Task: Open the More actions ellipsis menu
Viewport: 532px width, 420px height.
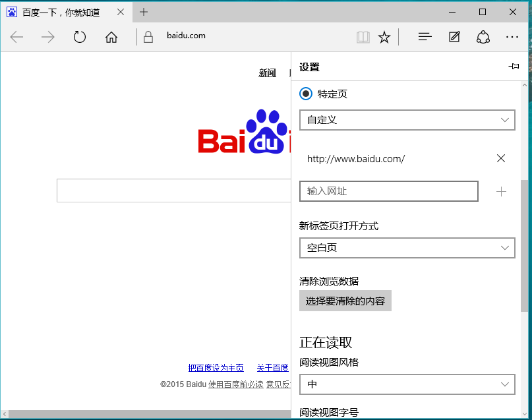Action: tap(512, 37)
